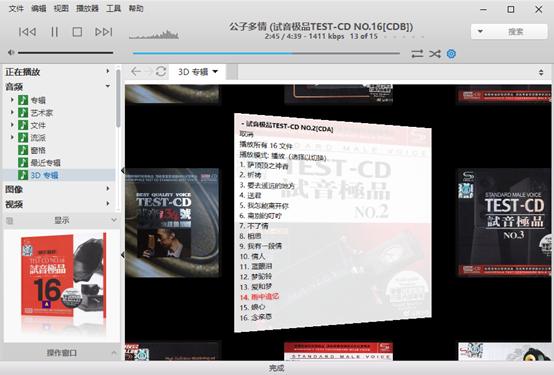Click the music note icon beside 3D 专辑
This screenshot has height=375, width=554.
23,175
